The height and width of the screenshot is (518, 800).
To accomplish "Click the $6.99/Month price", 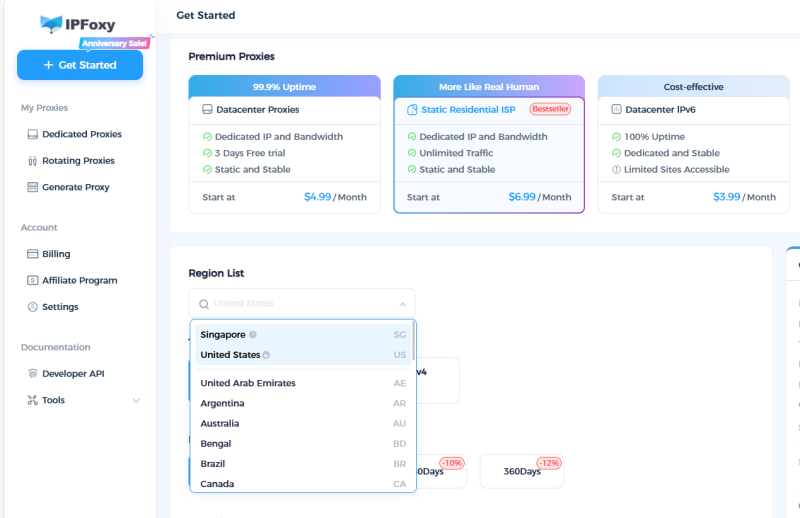I will 540,197.
